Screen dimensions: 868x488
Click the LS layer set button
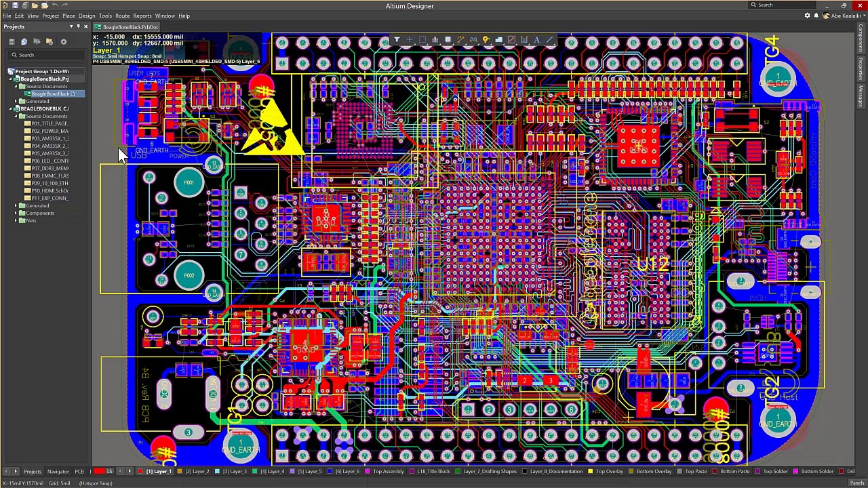coord(110,472)
